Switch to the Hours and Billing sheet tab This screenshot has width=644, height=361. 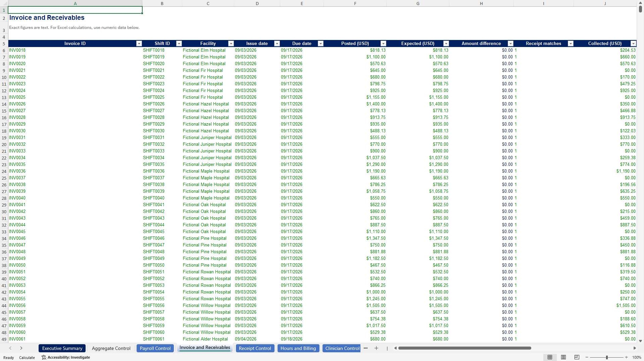(298, 348)
